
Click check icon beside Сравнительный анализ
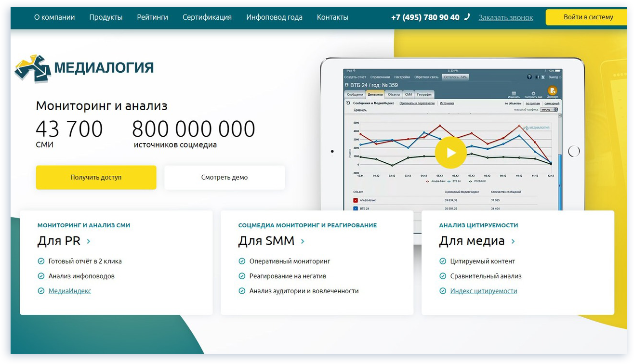(x=443, y=276)
